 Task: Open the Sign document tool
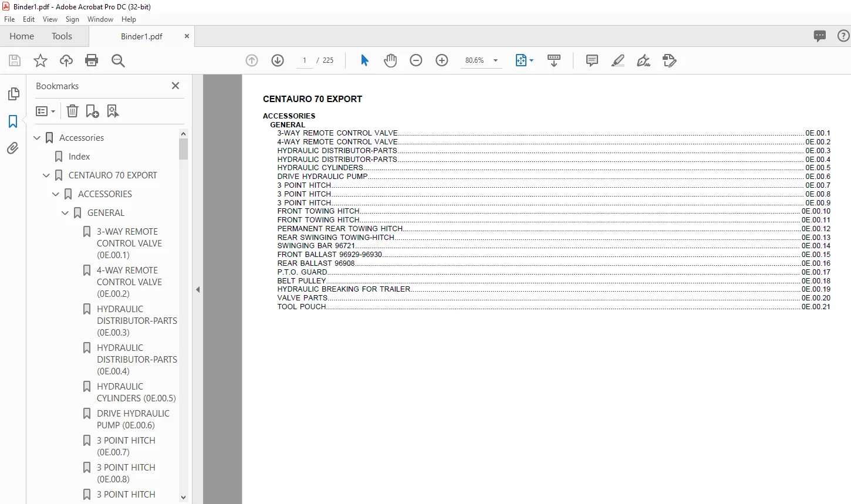pos(644,60)
